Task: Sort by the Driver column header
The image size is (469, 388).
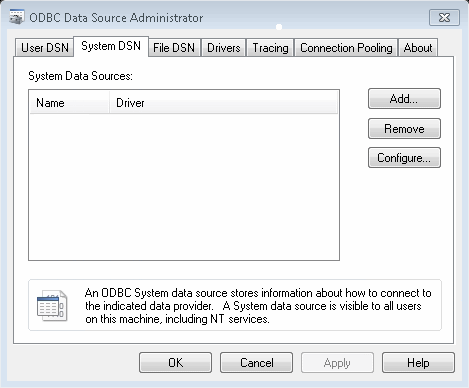Action: click(x=223, y=103)
